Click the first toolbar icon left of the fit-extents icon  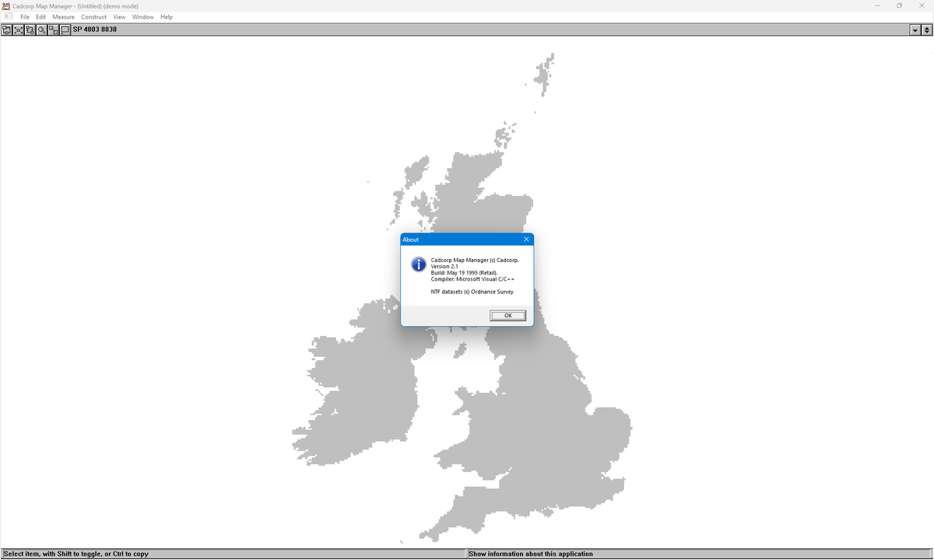pyautogui.click(x=7, y=30)
